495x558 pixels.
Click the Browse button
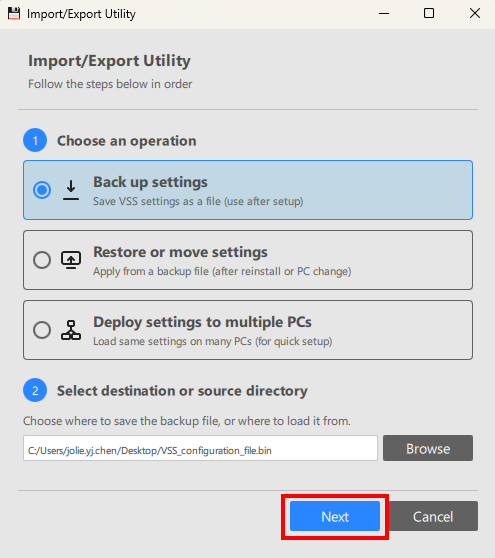(x=428, y=448)
